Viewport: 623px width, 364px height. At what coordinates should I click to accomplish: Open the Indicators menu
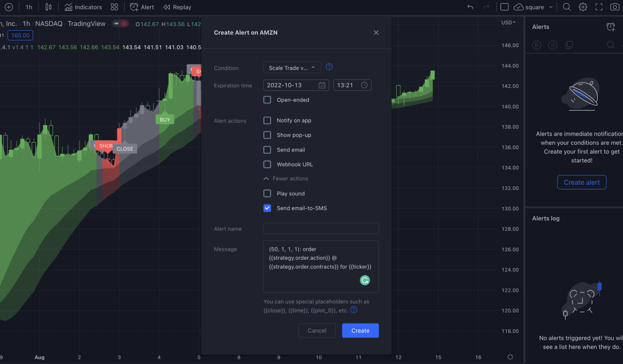click(83, 7)
